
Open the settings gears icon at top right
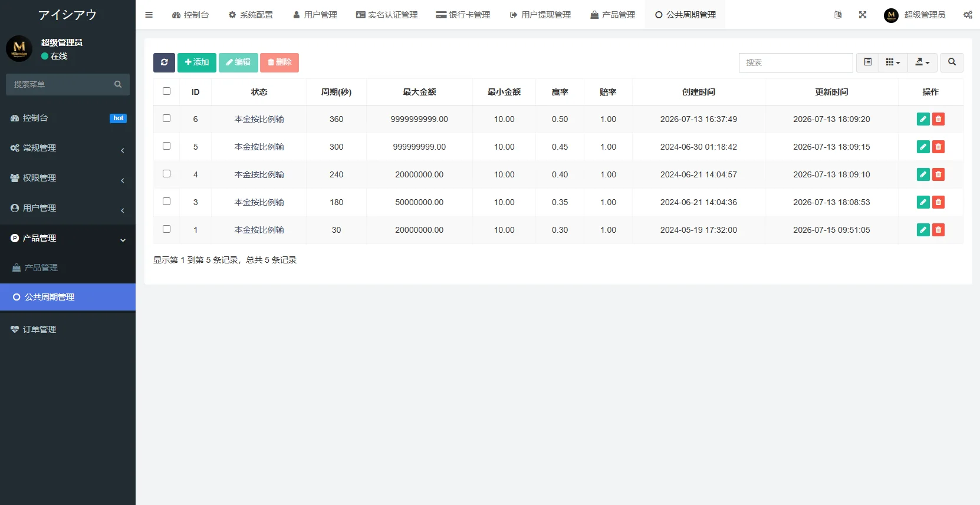(968, 15)
